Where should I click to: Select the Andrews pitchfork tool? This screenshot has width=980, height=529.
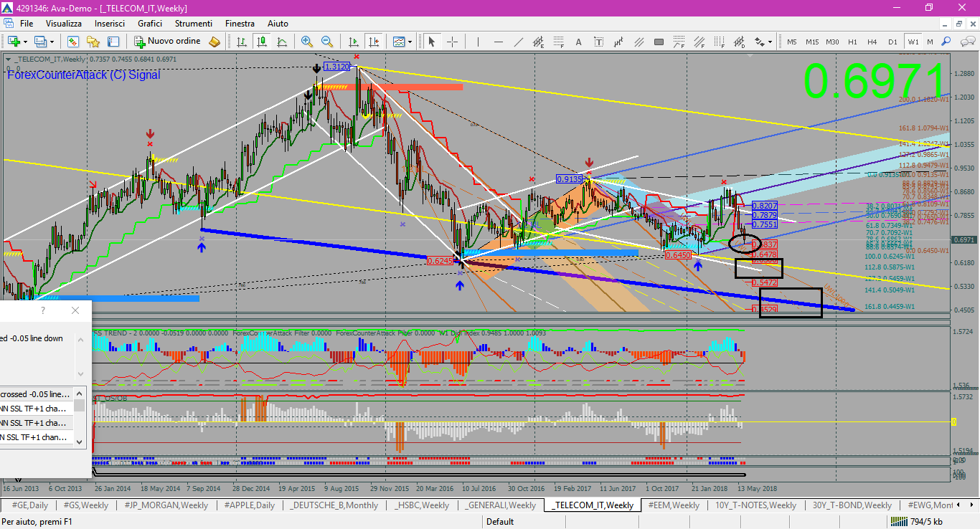tap(619, 42)
